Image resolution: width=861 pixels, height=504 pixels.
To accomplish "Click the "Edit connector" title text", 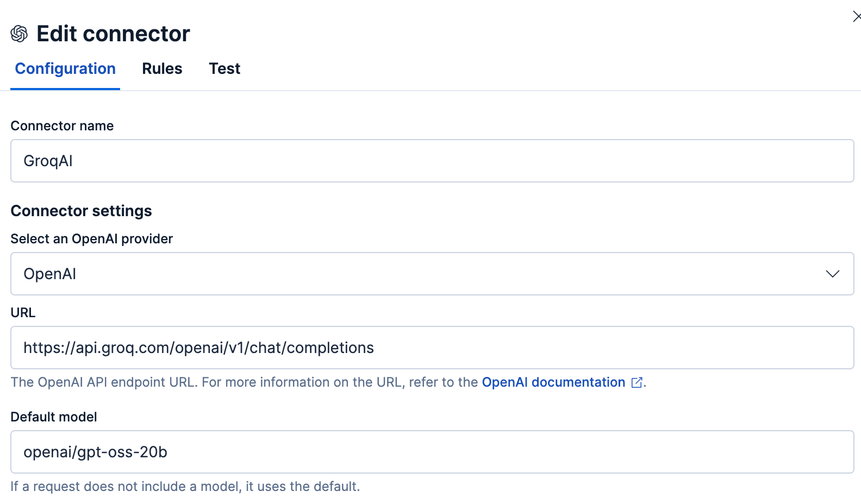I will click(x=113, y=34).
